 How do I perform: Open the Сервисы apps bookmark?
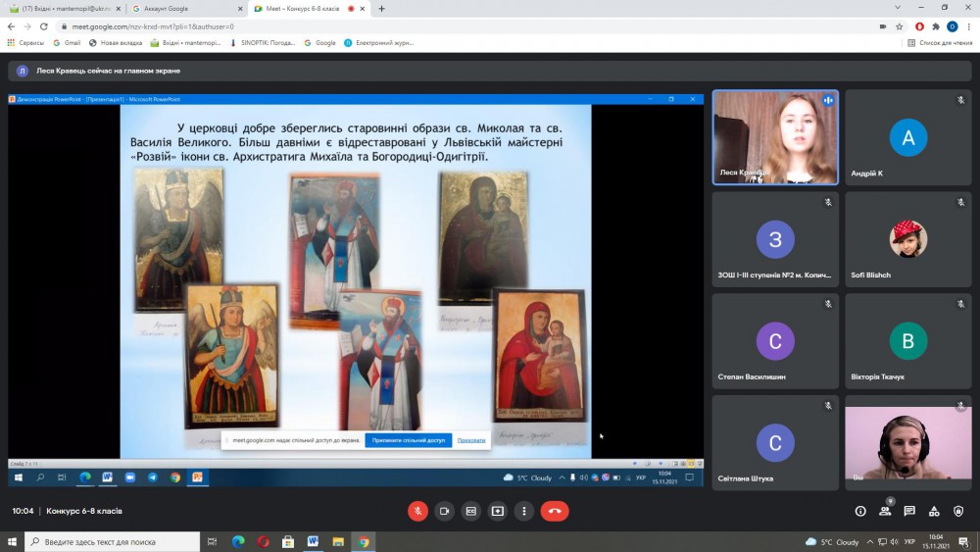[25, 42]
